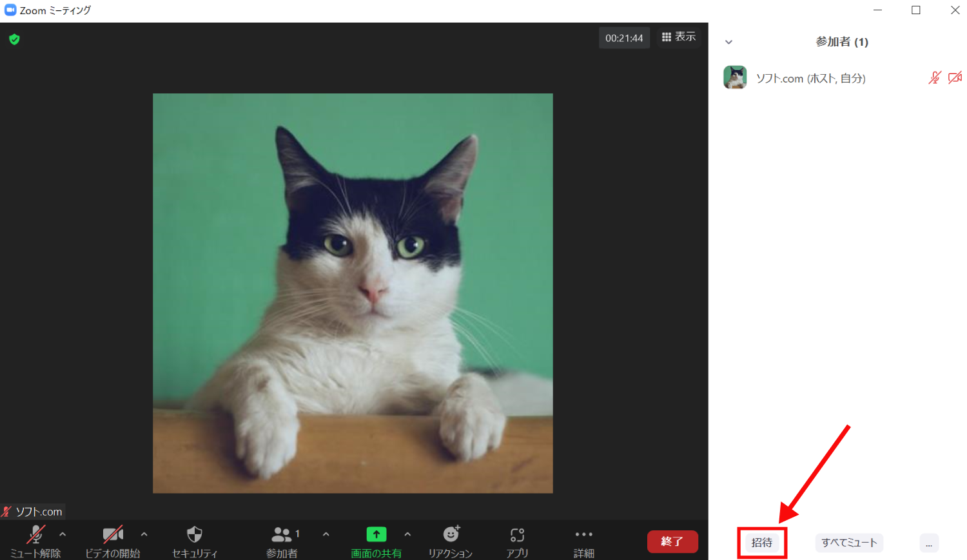This screenshot has height=560, width=967.
Task: Select ソフト.com (ホスト, 自分) participant row
Action: [x=842, y=78]
